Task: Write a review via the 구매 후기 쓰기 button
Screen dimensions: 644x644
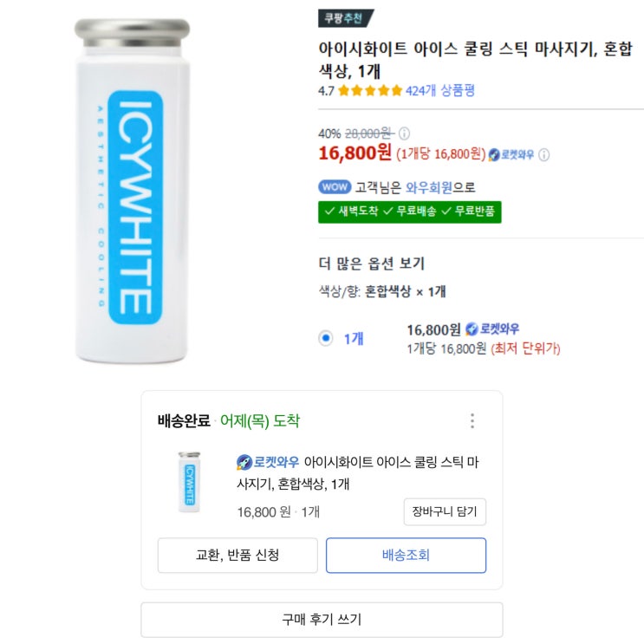Action: pyautogui.click(x=322, y=619)
